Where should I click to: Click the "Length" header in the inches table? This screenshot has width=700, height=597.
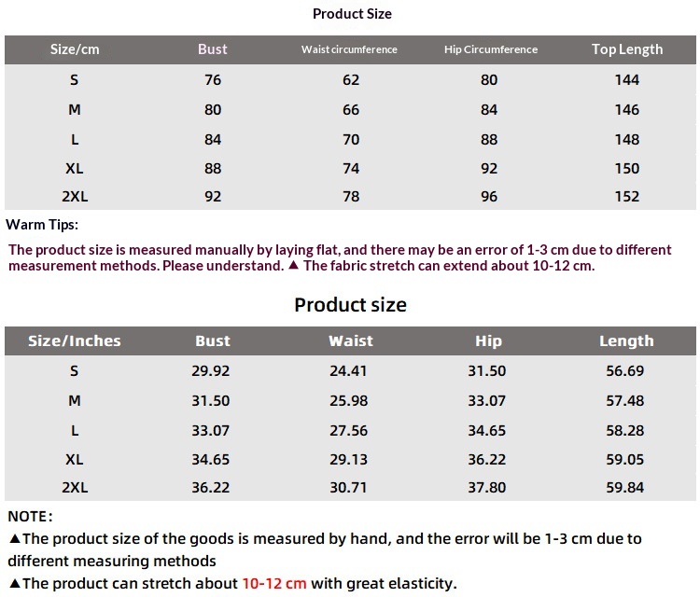(x=626, y=341)
